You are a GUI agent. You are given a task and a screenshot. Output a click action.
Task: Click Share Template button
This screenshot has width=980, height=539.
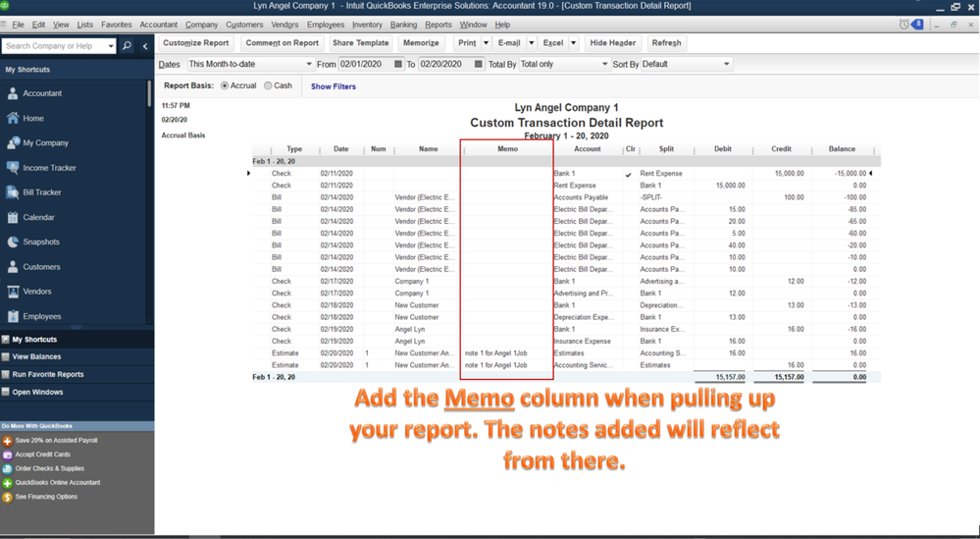(361, 43)
